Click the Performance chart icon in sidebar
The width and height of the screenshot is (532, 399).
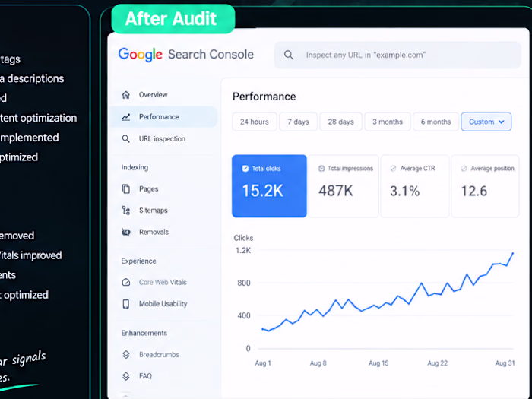coord(126,117)
